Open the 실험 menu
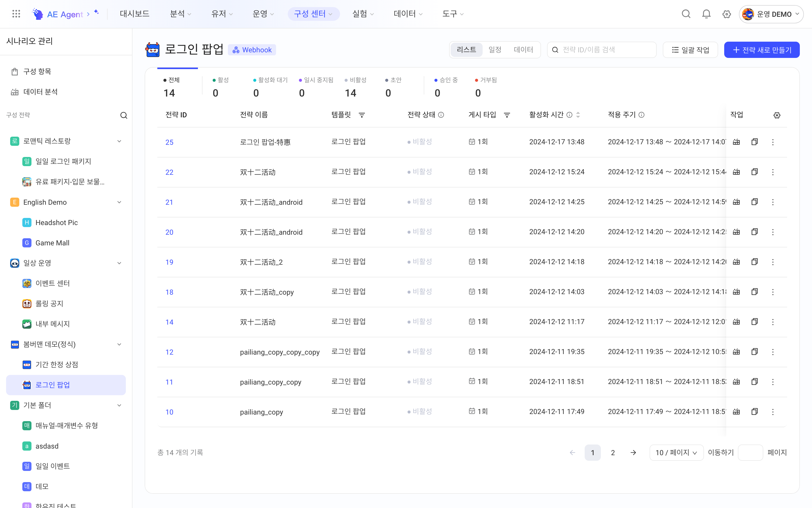 coord(363,14)
